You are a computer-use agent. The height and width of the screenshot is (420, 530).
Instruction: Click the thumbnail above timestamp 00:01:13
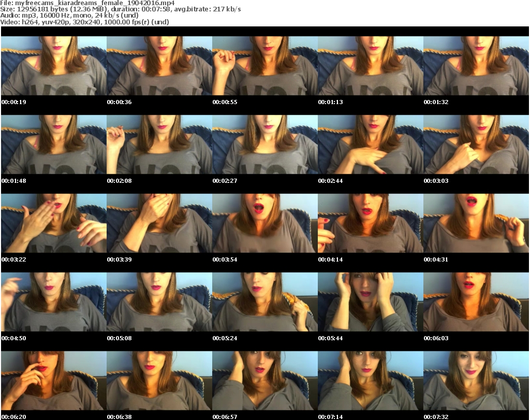click(371, 66)
